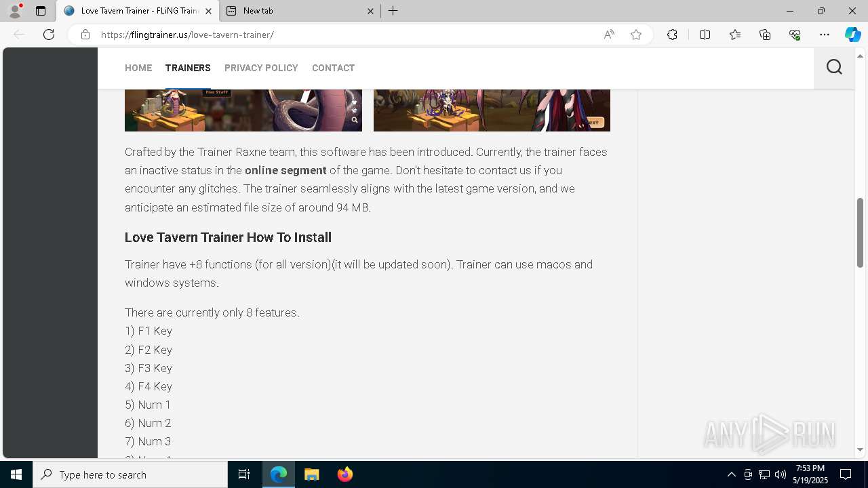
Task: Toggle Split screen icon
Action: 705,35
